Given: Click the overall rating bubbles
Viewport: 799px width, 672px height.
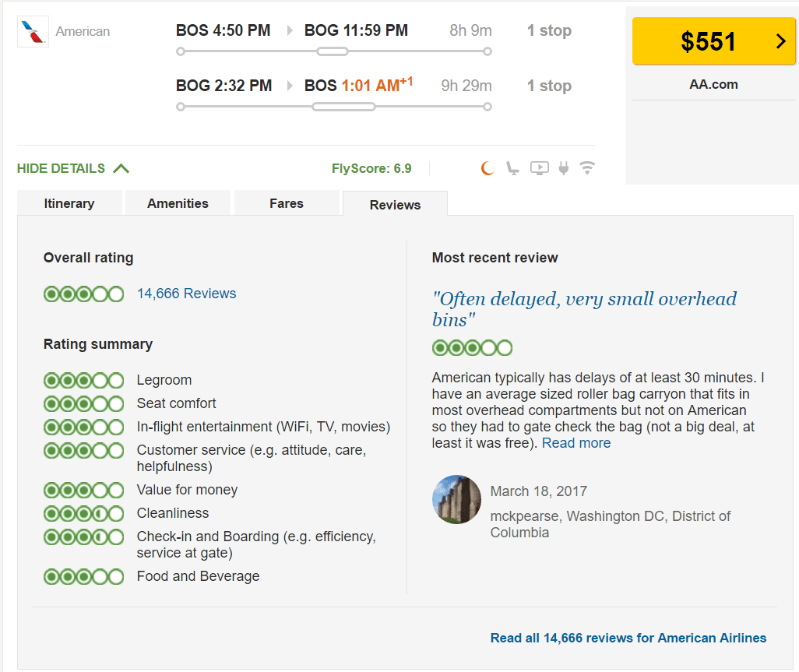Looking at the screenshot, I should click(x=83, y=294).
